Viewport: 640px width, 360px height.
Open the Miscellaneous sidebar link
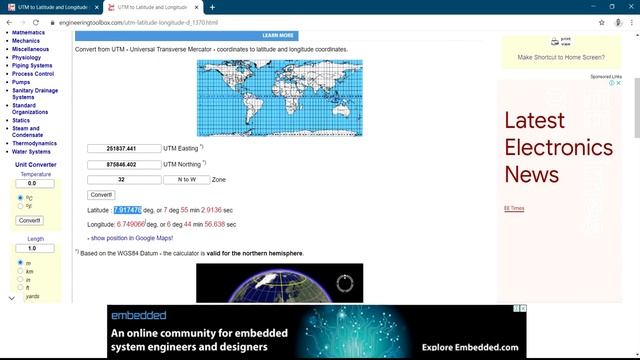point(31,49)
